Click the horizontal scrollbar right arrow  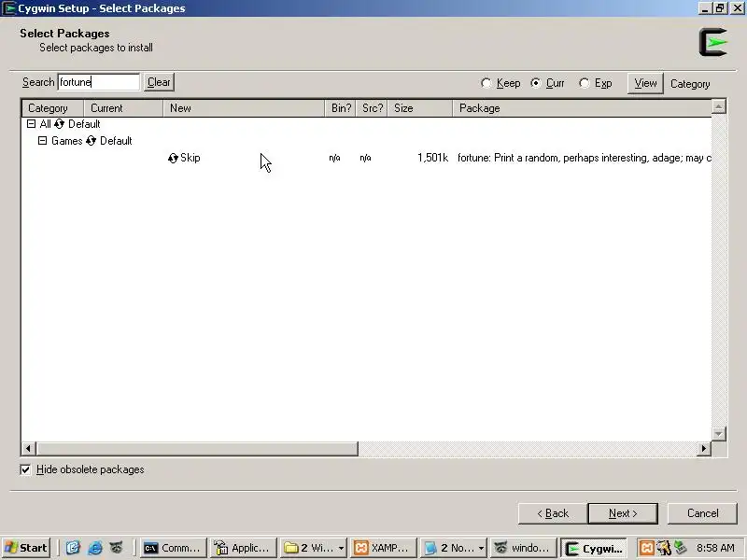click(704, 449)
